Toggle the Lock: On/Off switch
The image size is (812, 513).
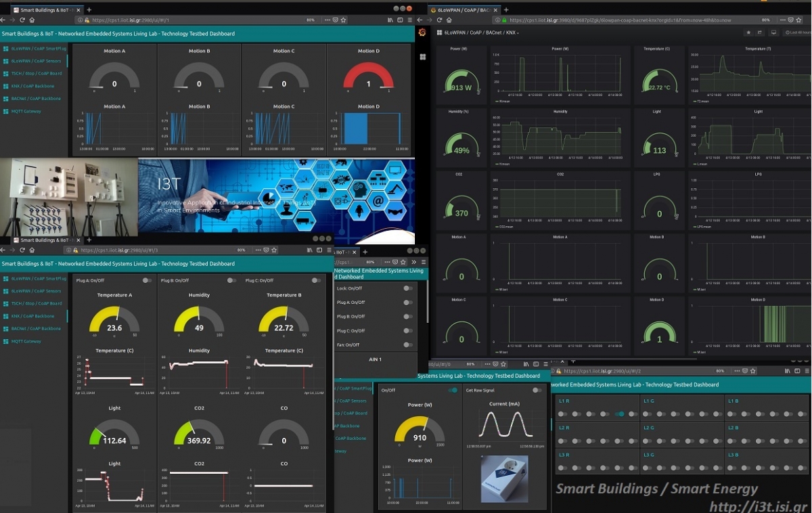[408, 288]
